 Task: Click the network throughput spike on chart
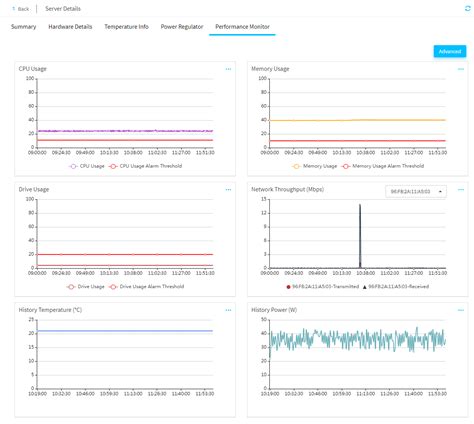(360, 233)
